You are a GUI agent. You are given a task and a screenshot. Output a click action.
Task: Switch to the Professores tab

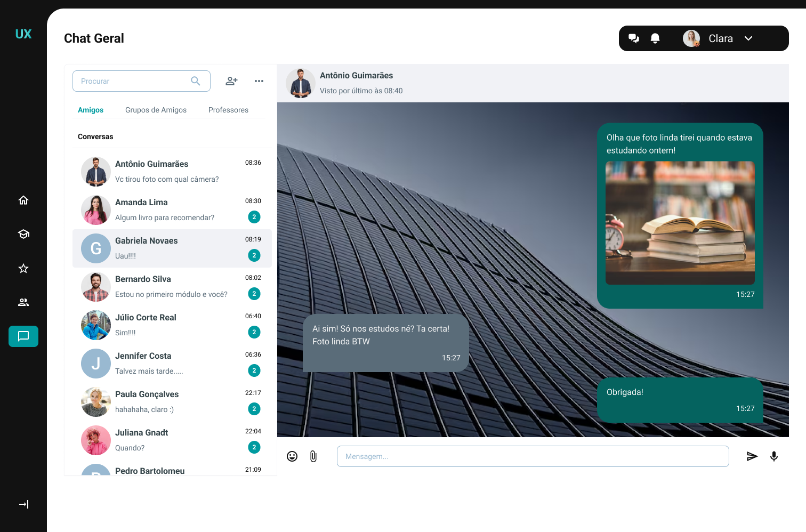tap(228, 110)
